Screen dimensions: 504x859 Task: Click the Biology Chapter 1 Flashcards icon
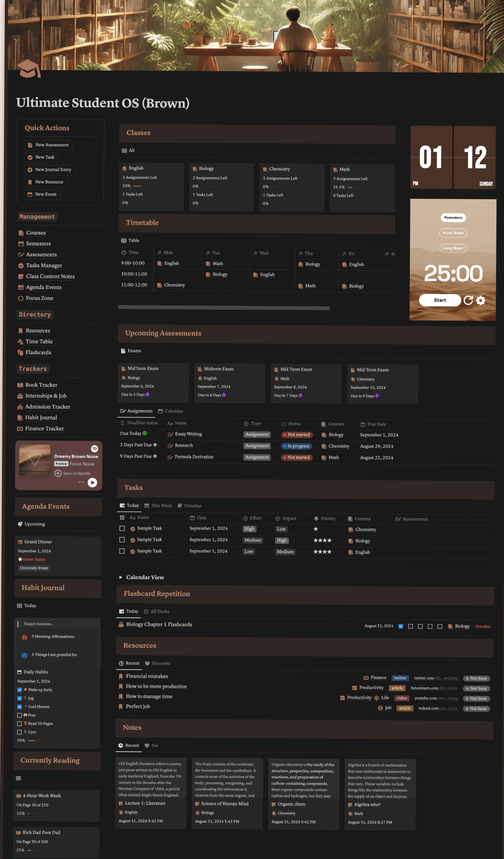(121, 624)
